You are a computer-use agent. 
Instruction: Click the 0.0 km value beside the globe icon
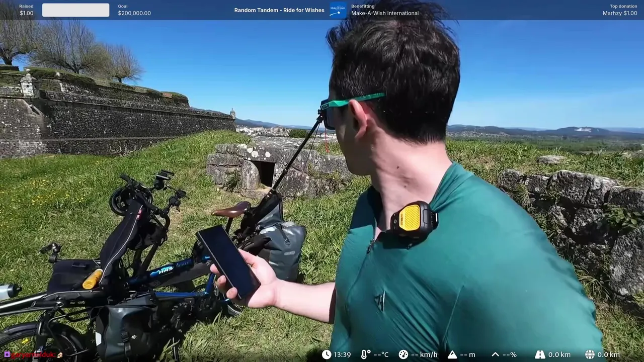click(609, 354)
